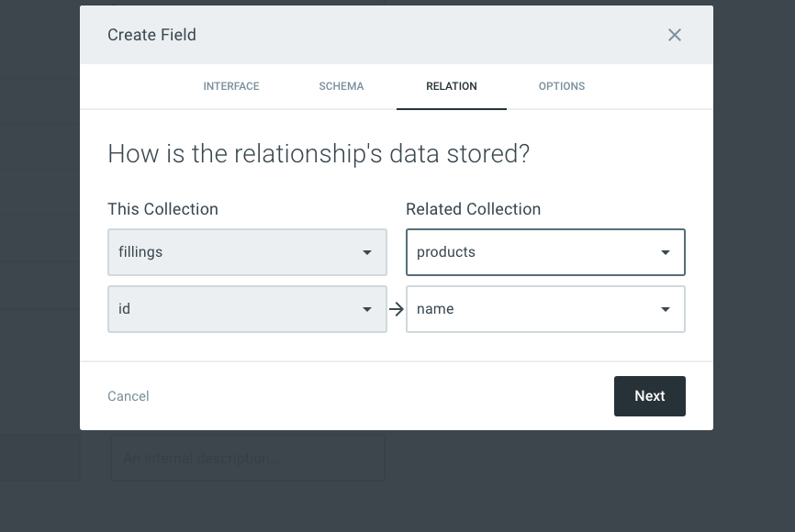Click the arrow icon between id and name

pyautogui.click(x=397, y=309)
